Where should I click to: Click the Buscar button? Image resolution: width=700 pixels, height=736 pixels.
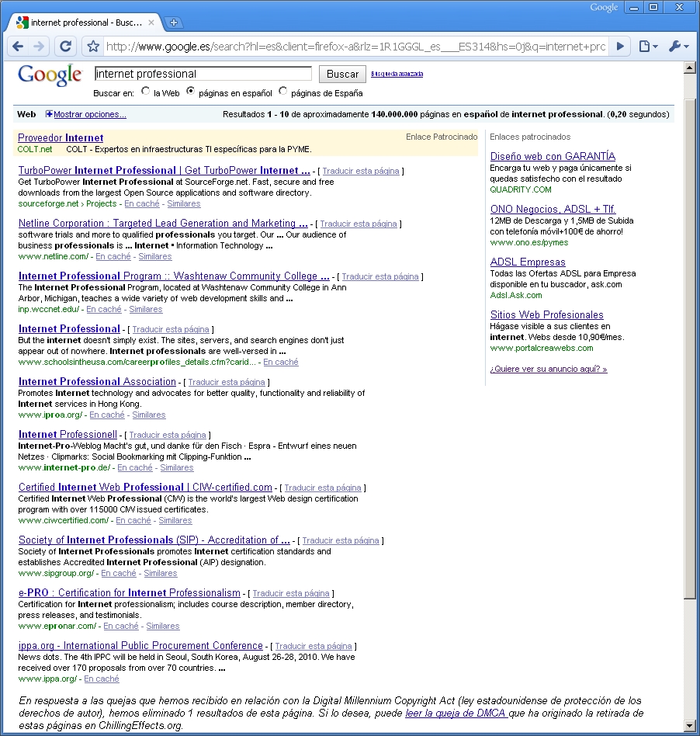342,75
